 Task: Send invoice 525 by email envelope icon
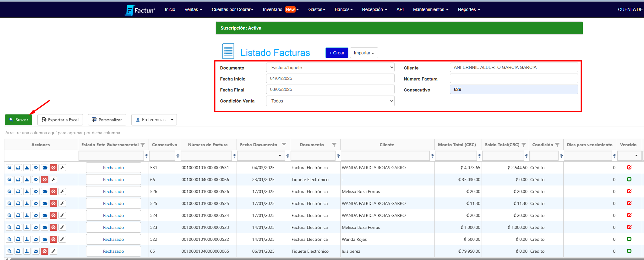(36, 203)
